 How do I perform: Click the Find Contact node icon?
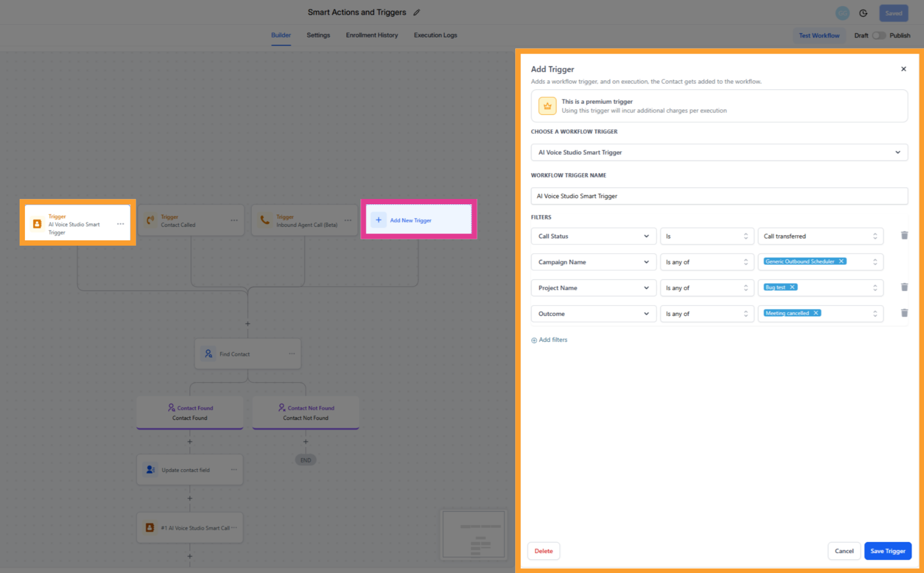(208, 354)
